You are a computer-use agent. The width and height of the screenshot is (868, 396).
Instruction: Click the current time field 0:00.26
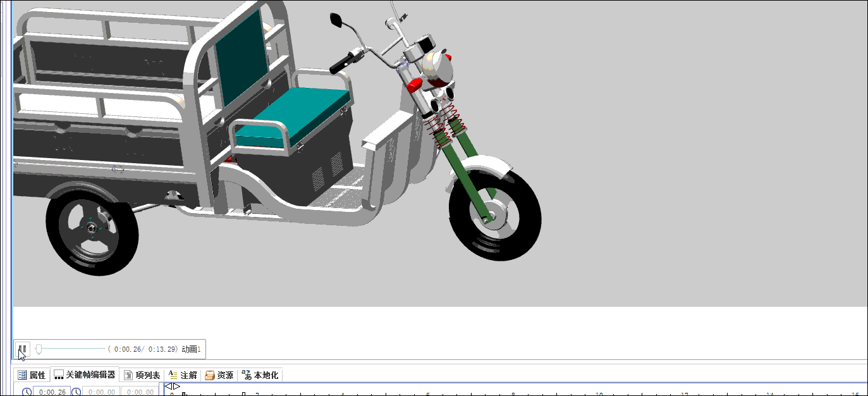coord(52,392)
